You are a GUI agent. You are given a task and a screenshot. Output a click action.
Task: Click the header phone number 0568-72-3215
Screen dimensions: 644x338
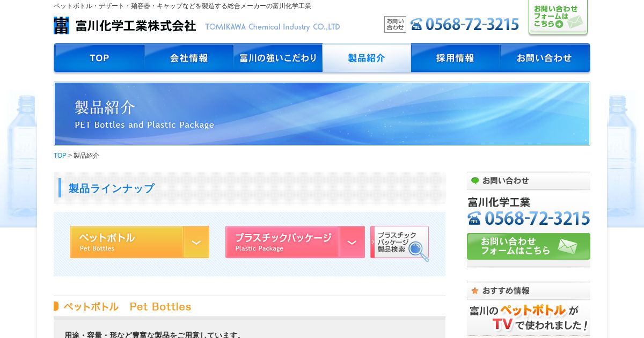[x=472, y=24]
